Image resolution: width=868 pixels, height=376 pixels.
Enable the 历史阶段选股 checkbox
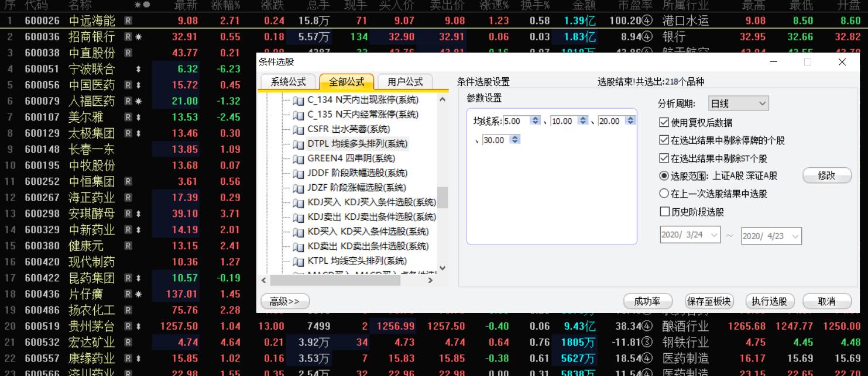click(x=663, y=212)
